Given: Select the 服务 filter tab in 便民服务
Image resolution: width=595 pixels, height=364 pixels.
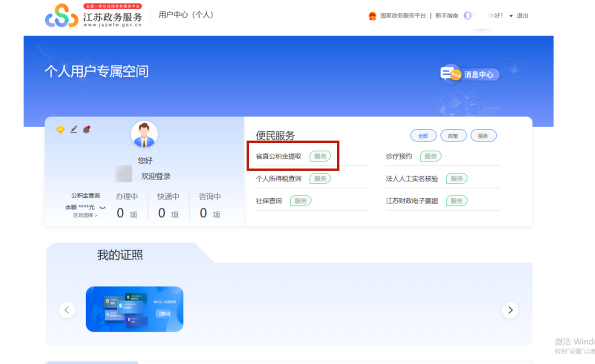Looking at the screenshot, I should [483, 136].
